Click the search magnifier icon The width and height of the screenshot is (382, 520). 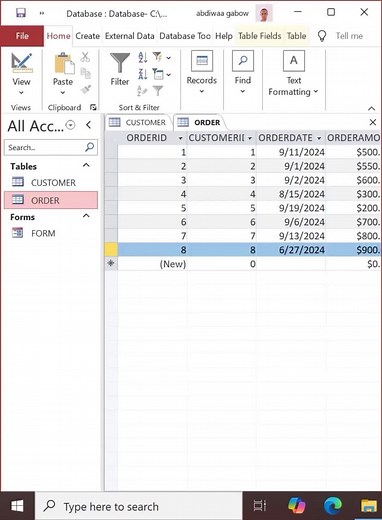click(89, 147)
